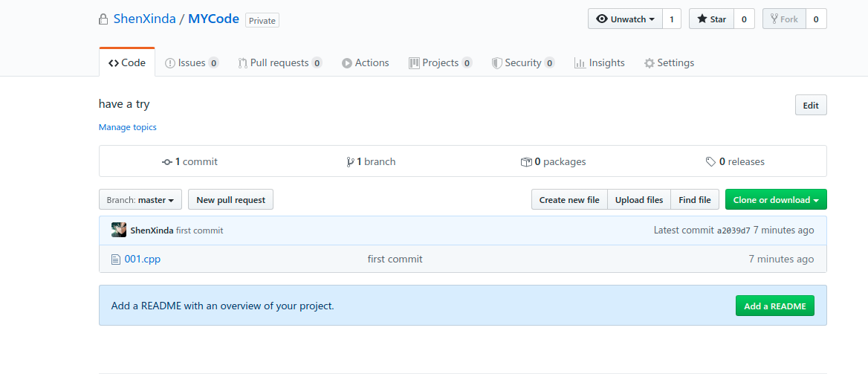Open the Pull requests tab
The height and width of the screenshot is (374, 868).
pos(279,63)
